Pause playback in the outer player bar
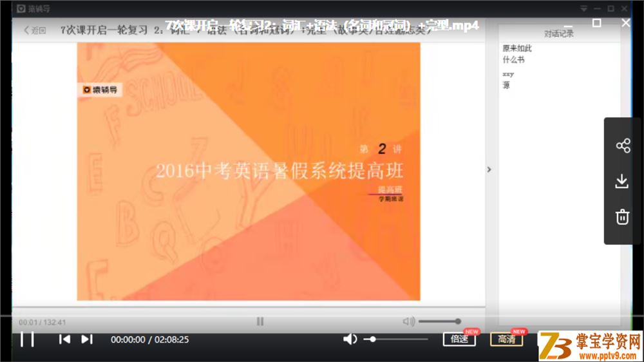The width and height of the screenshot is (644, 362). (x=27, y=339)
